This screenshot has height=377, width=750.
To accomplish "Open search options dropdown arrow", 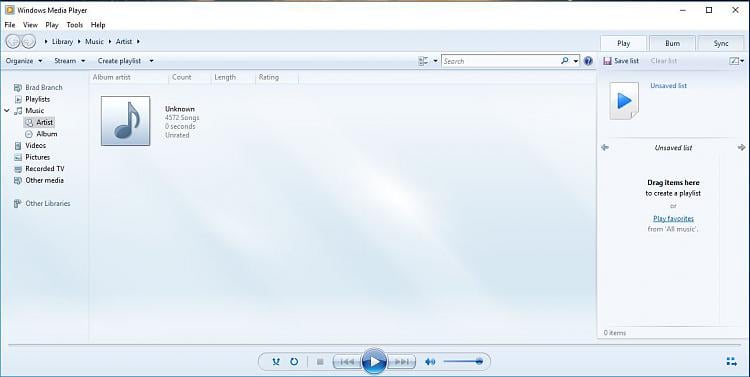I will [576, 61].
